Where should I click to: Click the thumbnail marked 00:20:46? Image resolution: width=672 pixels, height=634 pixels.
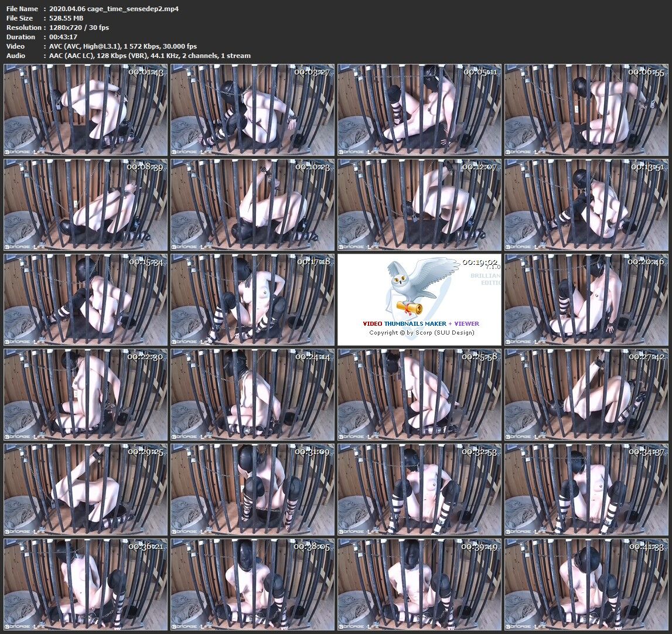pyautogui.click(x=586, y=299)
